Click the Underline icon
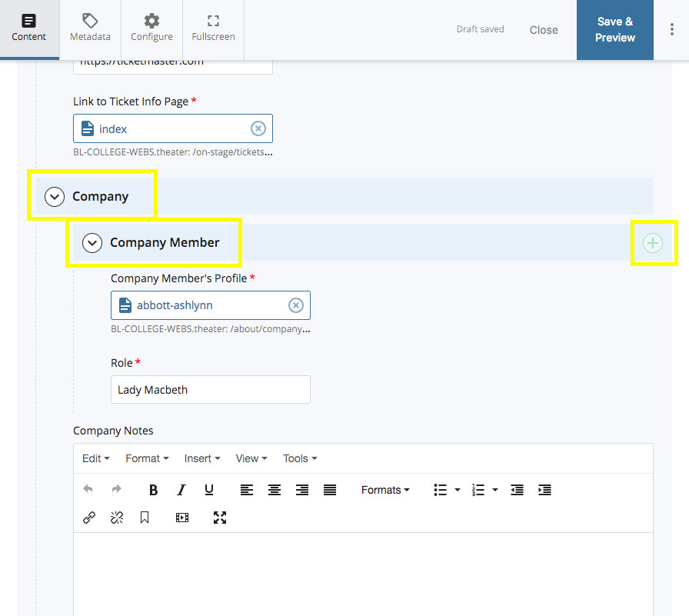 (x=209, y=490)
